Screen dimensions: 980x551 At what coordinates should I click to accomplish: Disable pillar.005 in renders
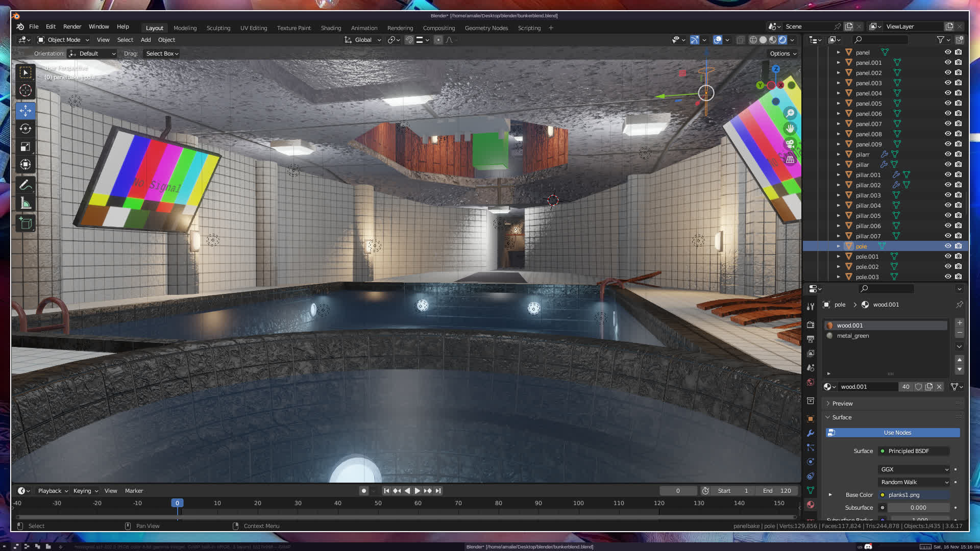point(959,215)
